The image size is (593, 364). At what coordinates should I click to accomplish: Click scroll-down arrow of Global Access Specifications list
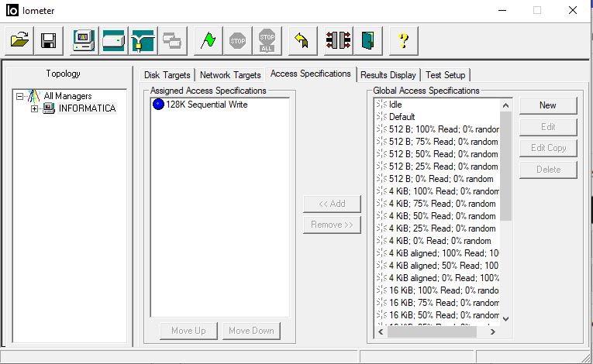click(x=506, y=318)
